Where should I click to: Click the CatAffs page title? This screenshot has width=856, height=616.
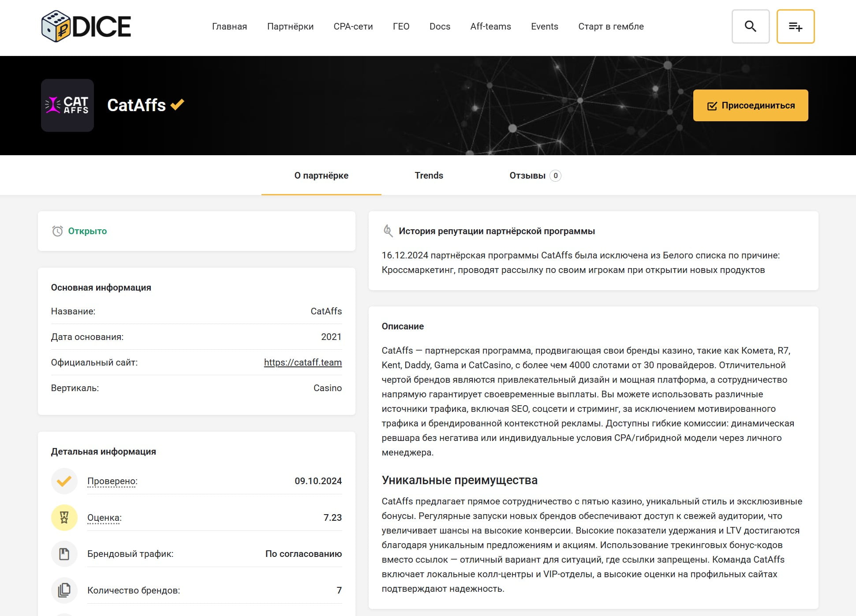[136, 105]
